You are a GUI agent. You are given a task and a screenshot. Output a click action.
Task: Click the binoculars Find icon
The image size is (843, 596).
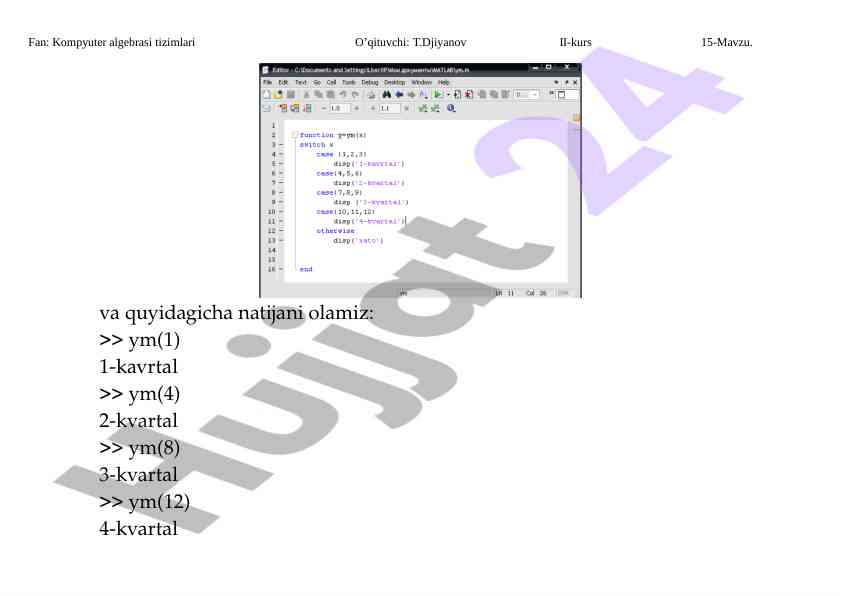pos(386,94)
